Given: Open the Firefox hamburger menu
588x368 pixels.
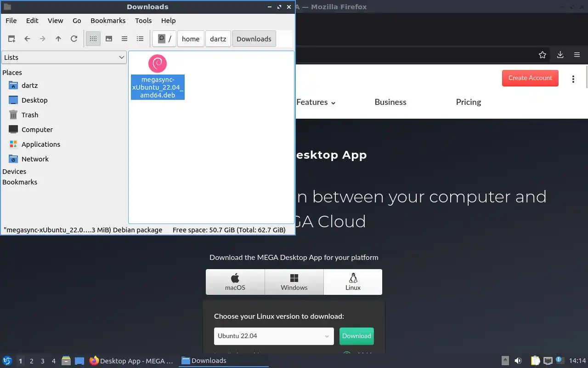Looking at the screenshot, I should pyautogui.click(x=577, y=55).
